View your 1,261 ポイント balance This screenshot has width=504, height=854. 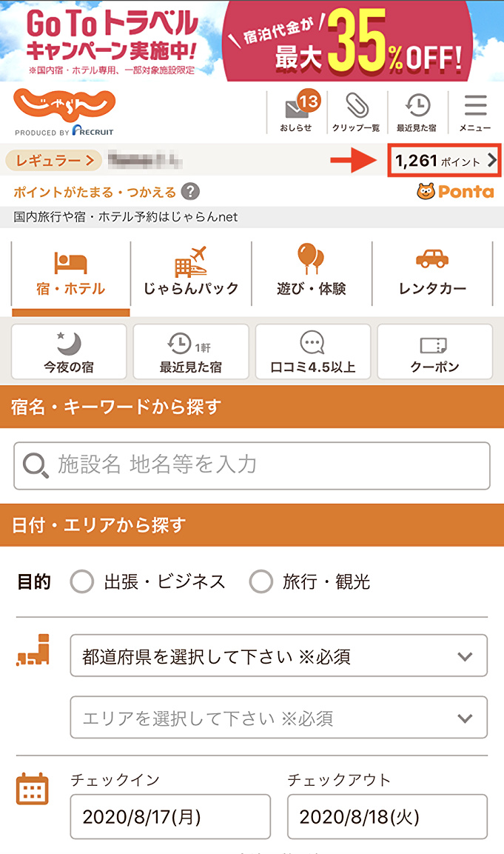tap(444, 159)
